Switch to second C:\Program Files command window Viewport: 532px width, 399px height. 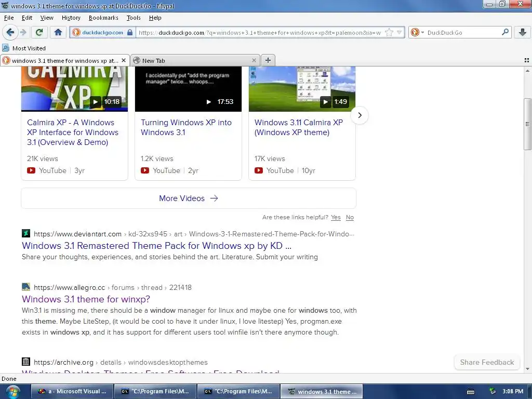[238, 391]
